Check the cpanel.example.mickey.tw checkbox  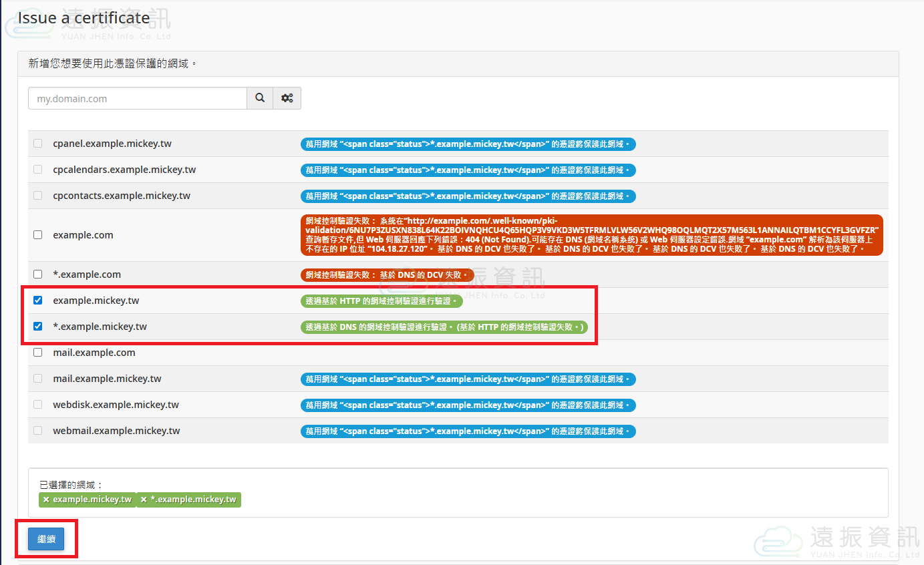(38, 144)
